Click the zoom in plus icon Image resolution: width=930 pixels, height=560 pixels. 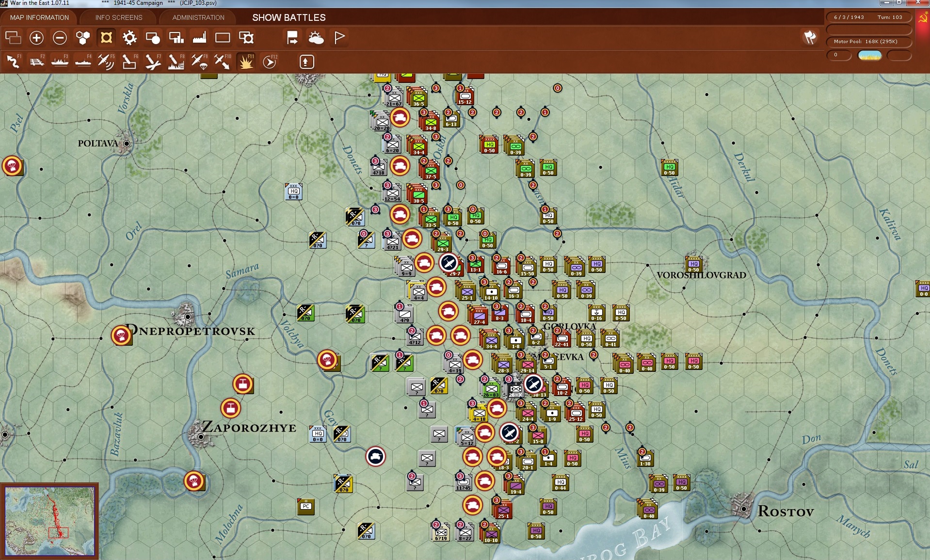(36, 38)
